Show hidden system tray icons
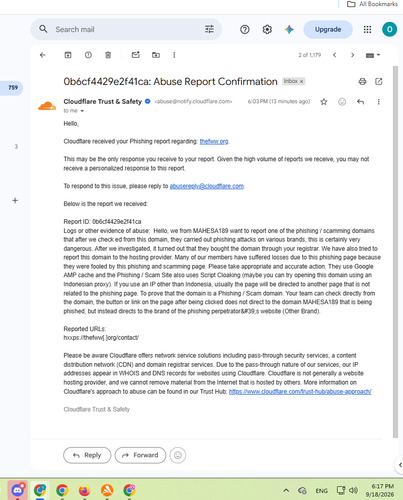The width and height of the screenshot is (403, 500). pos(286,490)
